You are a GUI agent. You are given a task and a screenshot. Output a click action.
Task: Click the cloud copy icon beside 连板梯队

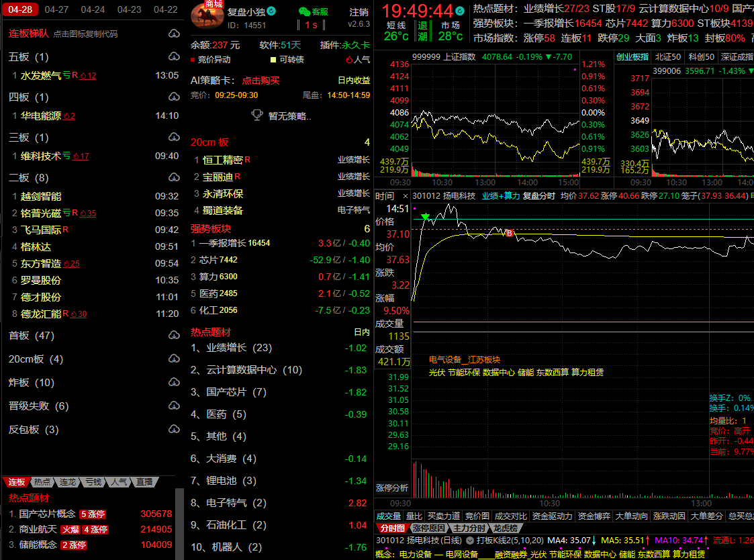173,34
